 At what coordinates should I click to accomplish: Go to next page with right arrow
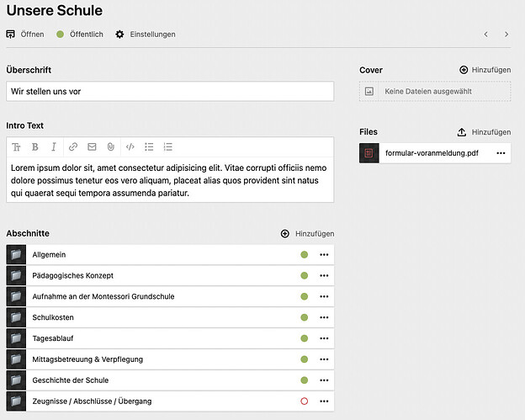506,35
